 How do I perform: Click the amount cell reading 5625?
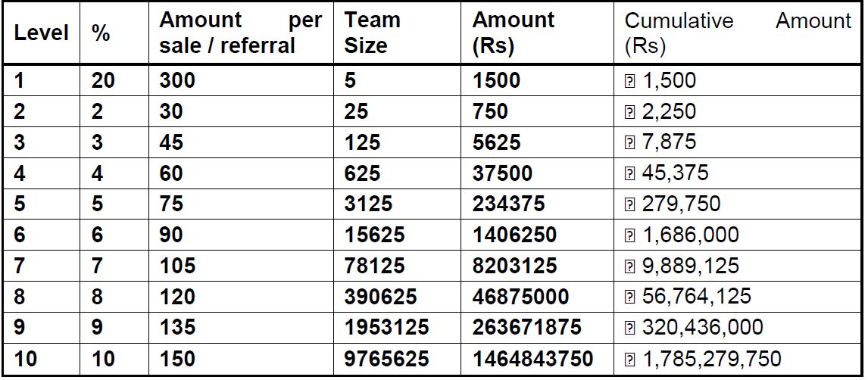(x=496, y=142)
